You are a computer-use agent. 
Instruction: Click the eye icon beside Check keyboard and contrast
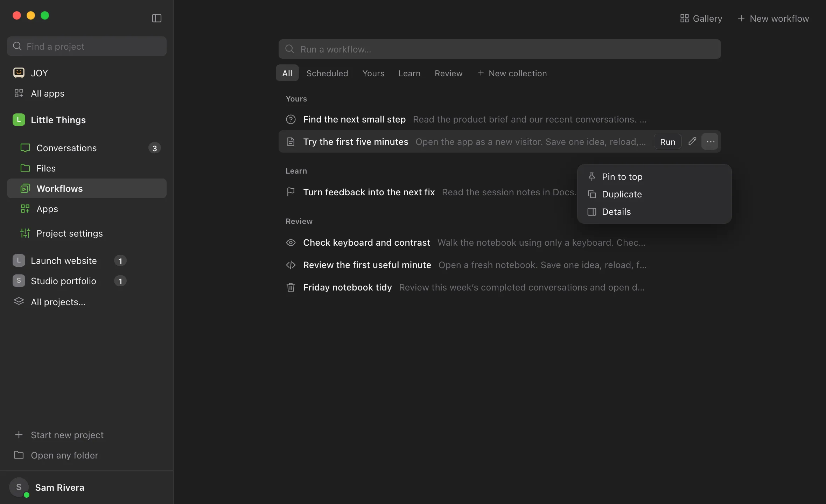290,243
